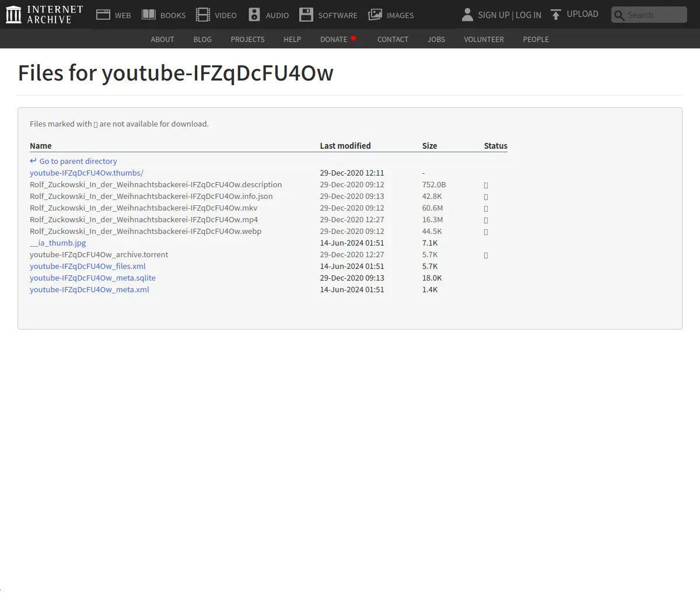Select the .description file name
The image size is (700, 595).
tap(156, 184)
